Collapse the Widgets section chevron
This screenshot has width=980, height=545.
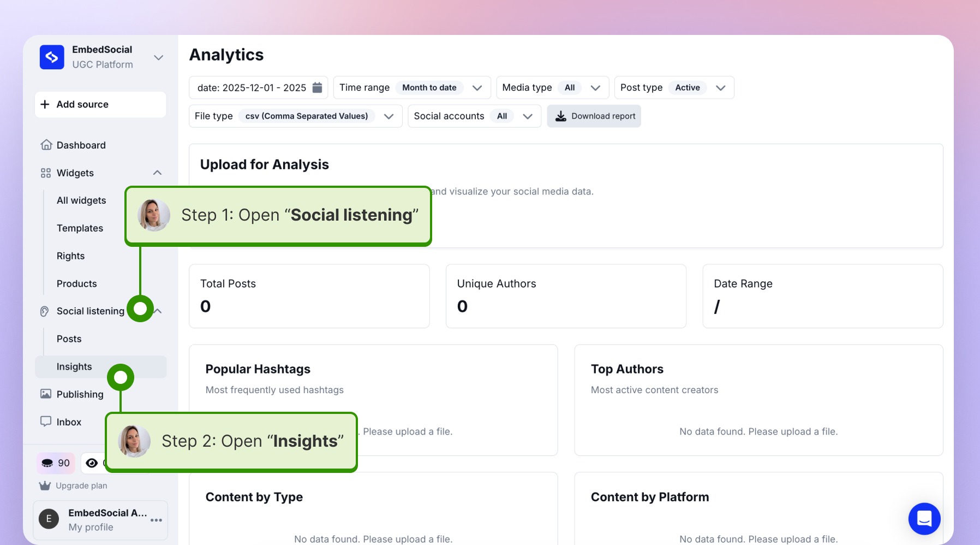point(157,173)
